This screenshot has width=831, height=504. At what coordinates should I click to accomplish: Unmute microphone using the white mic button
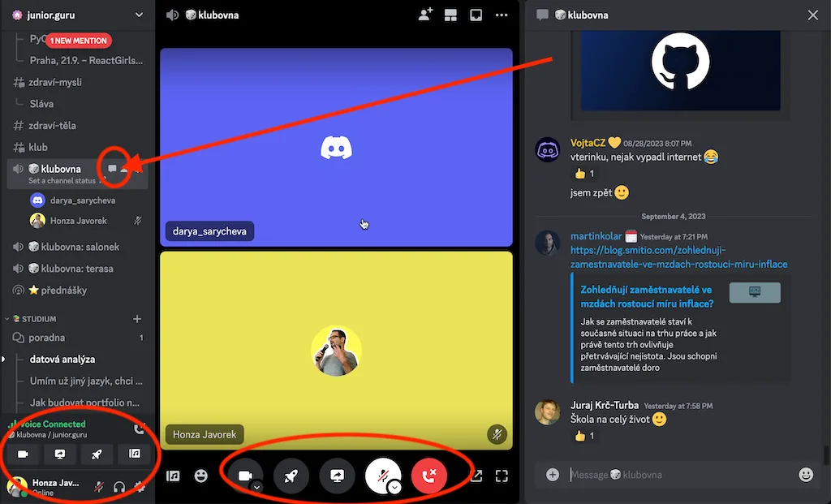[383, 476]
